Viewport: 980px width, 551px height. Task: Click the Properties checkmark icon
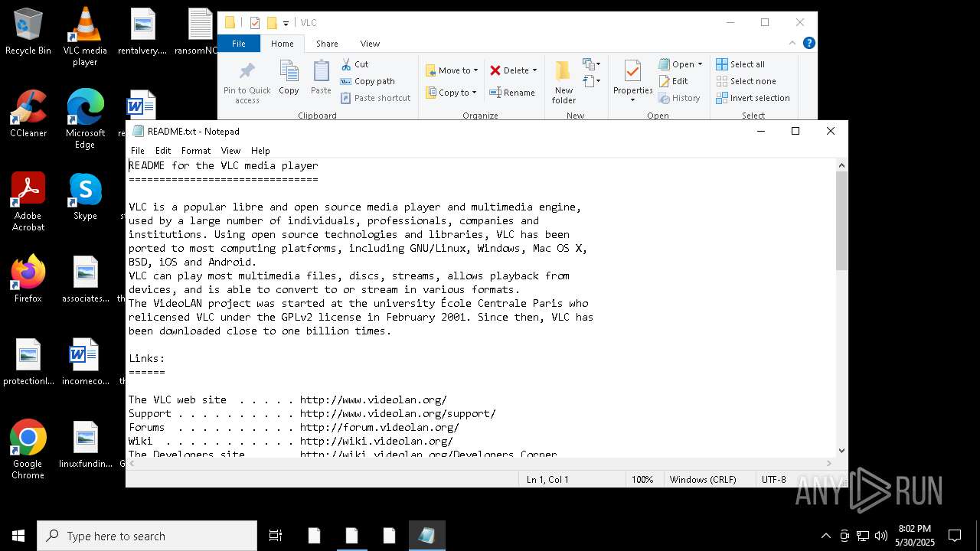click(632, 71)
